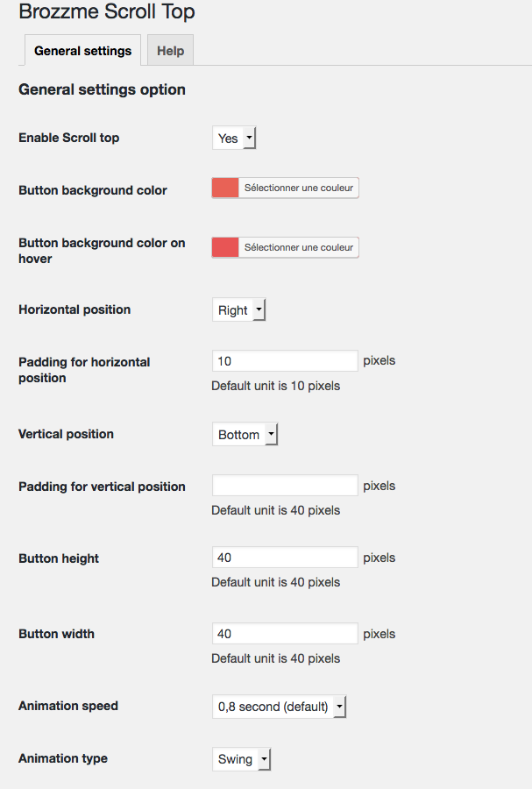Click the arrow on Yes select box

pyautogui.click(x=250, y=139)
